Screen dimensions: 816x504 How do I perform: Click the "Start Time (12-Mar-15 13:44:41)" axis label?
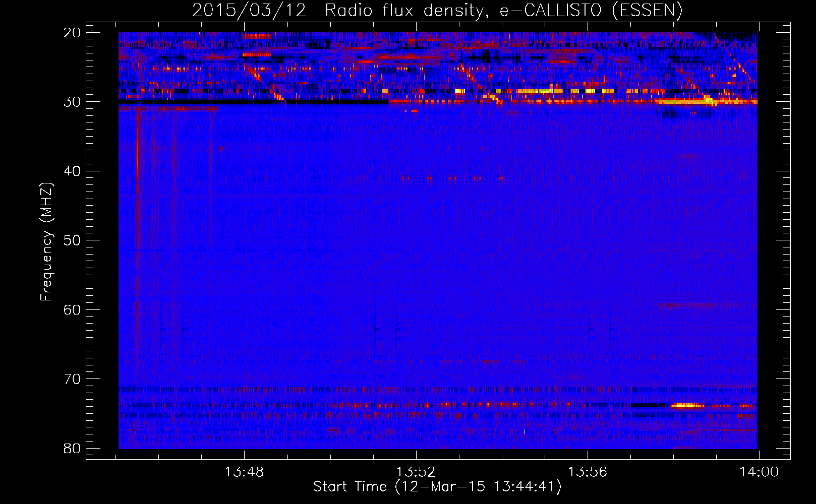tap(437, 487)
